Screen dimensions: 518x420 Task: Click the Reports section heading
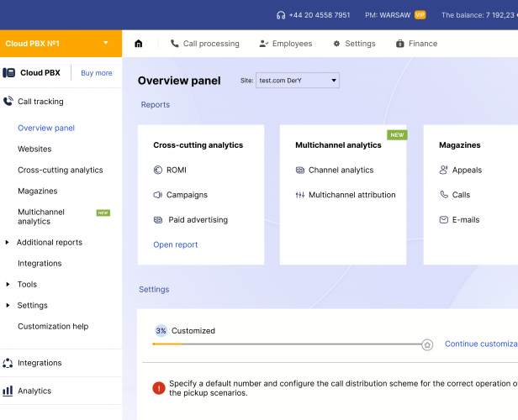coord(156,105)
